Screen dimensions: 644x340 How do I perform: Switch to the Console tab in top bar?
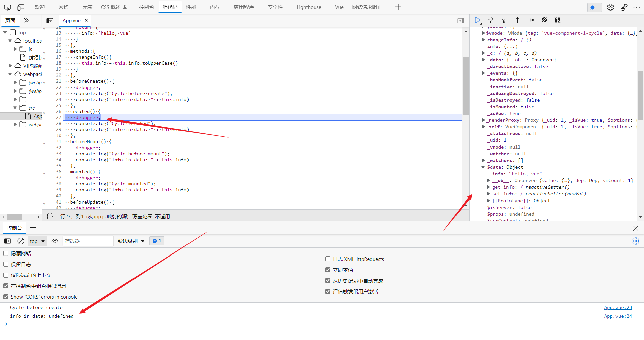point(147,7)
